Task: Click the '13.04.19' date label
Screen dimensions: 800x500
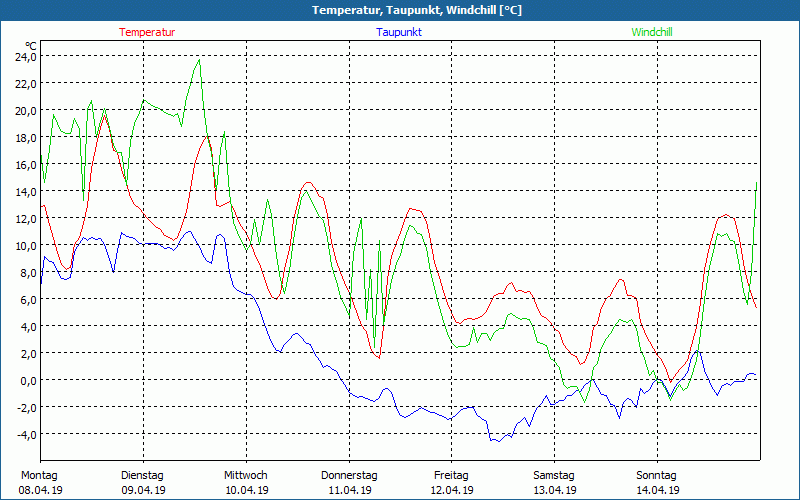Action: (555, 490)
